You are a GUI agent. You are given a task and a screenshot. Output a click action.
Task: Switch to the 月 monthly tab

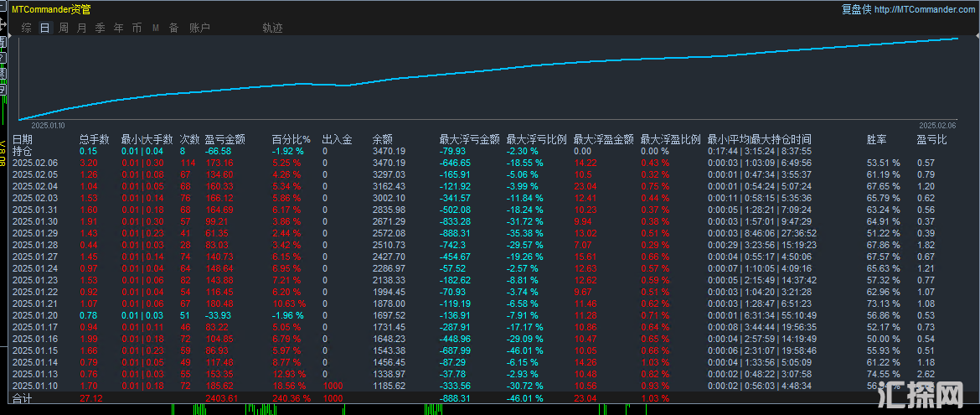tap(82, 28)
